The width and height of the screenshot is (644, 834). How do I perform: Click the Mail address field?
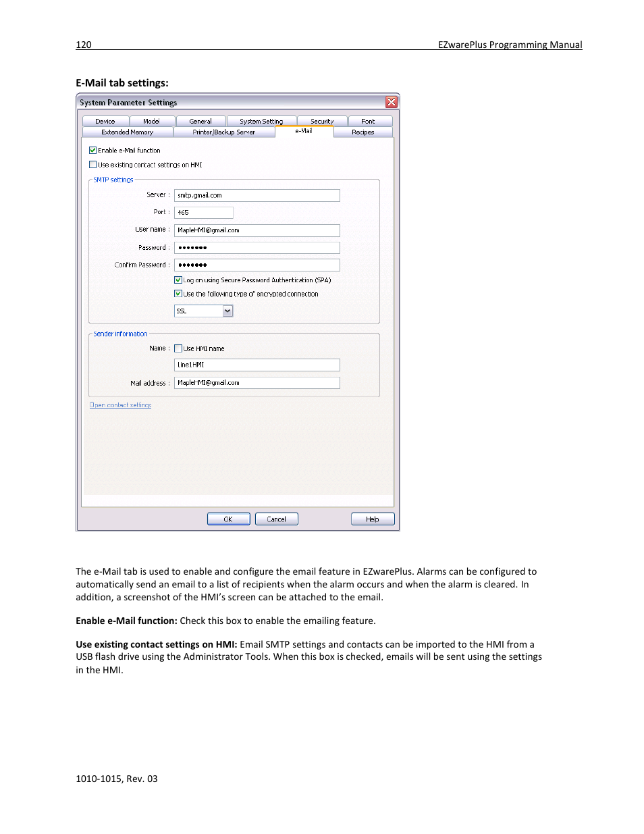257,383
